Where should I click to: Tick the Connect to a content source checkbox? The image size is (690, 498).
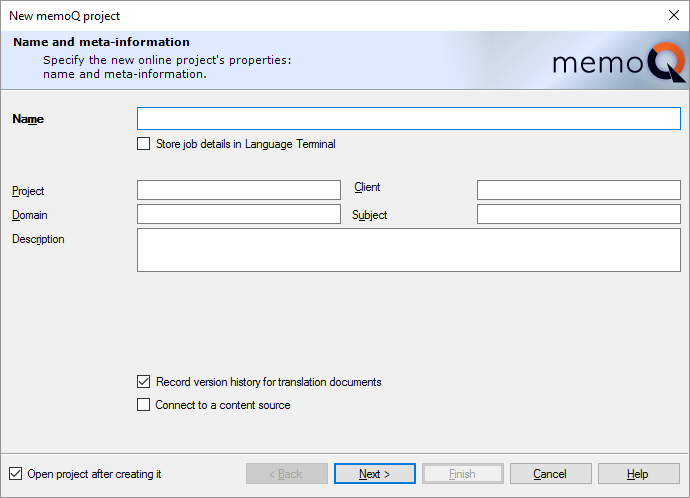[x=143, y=405]
